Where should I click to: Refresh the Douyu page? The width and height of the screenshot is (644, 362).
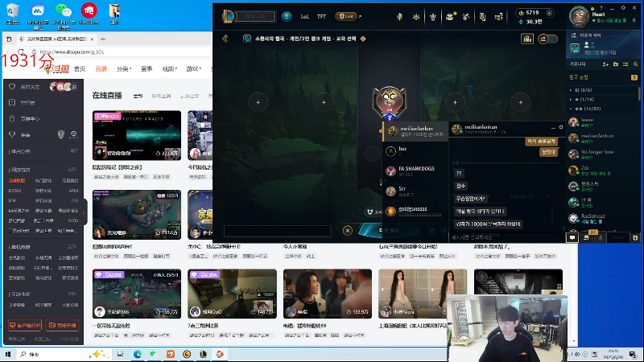pos(21,51)
